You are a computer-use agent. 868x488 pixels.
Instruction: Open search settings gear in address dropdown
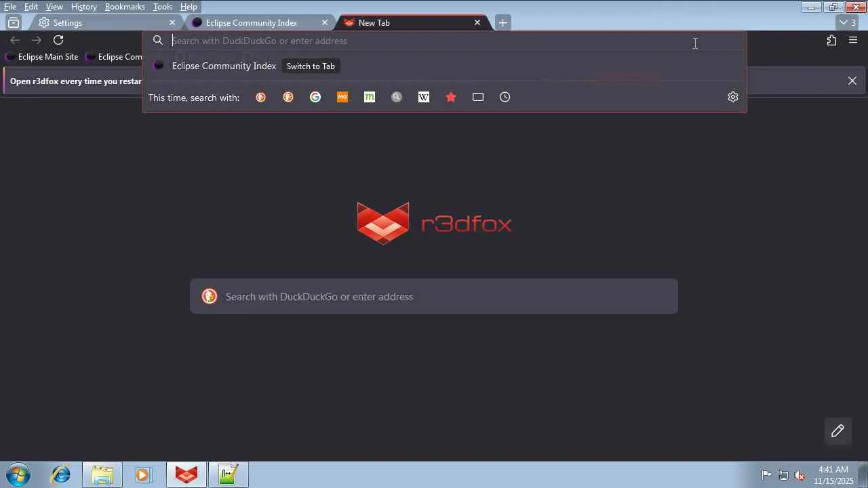pyautogui.click(x=733, y=97)
